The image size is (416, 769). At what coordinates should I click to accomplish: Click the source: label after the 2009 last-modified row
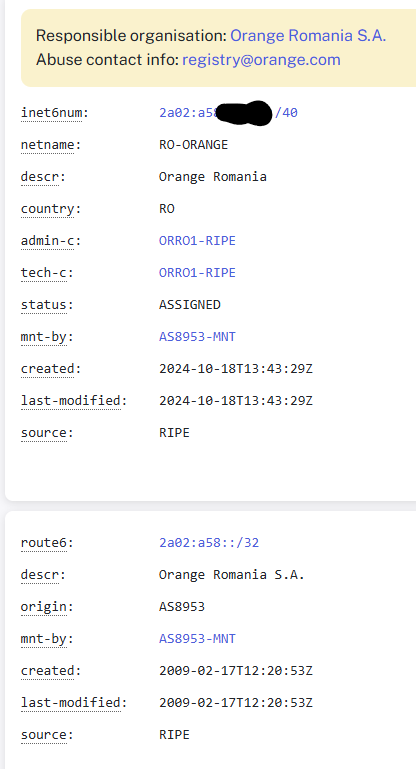pyautogui.click(x=47, y=735)
